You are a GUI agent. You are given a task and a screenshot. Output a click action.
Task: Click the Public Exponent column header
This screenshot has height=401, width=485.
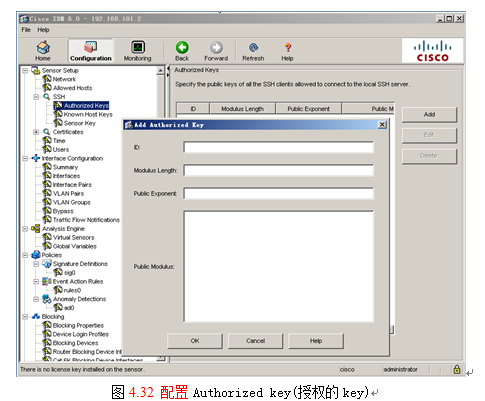[x=308, y=109]
